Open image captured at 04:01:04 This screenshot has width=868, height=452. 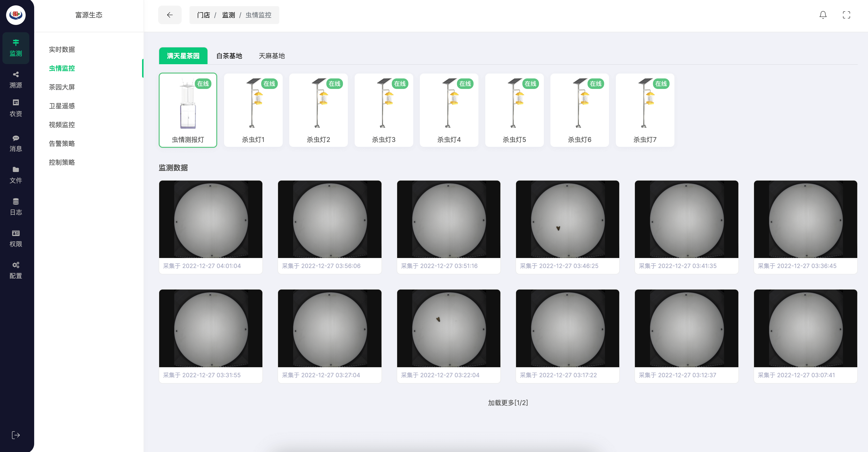(211, 220)
